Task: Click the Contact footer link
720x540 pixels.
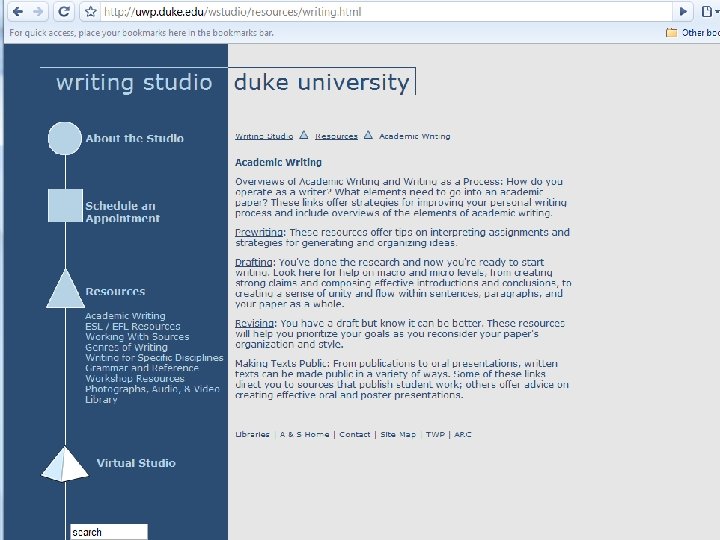Action: (x=354, y=434)
